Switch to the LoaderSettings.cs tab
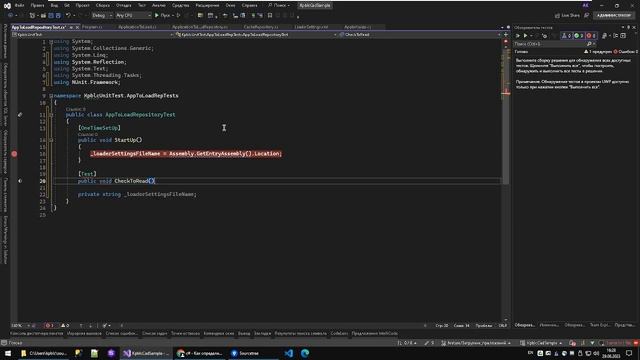 (311, 27)
